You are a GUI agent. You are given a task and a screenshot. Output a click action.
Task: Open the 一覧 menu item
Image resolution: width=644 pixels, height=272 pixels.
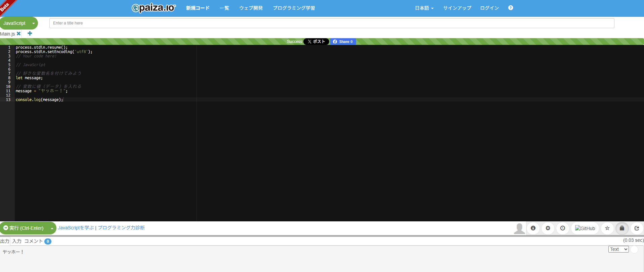[x=224, y=8]
